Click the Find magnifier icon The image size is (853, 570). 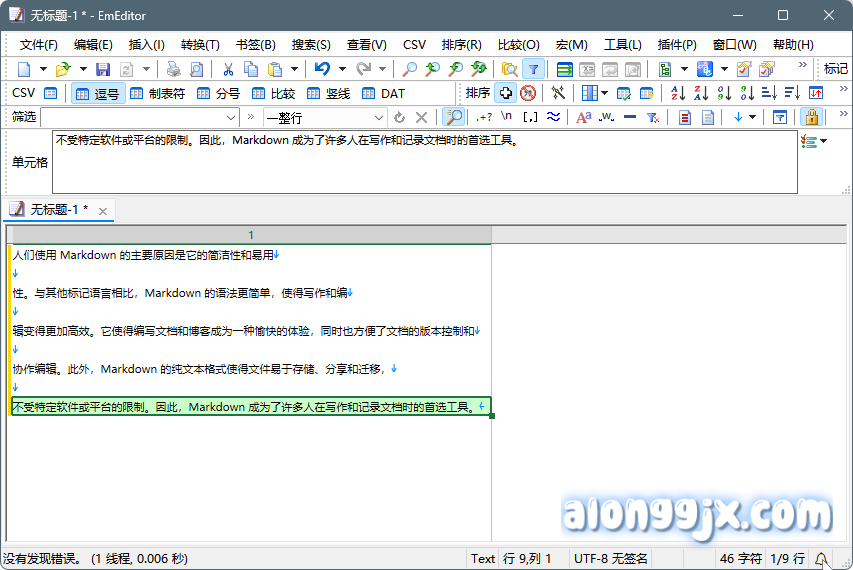coord(409,69)
